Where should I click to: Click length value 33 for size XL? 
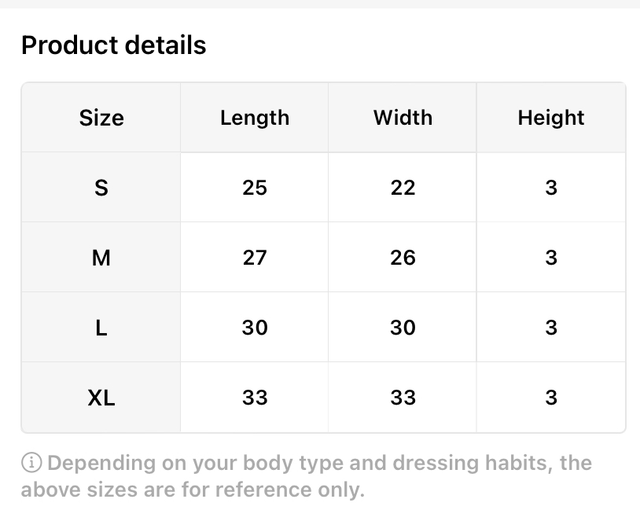click(x=255, y=398)
